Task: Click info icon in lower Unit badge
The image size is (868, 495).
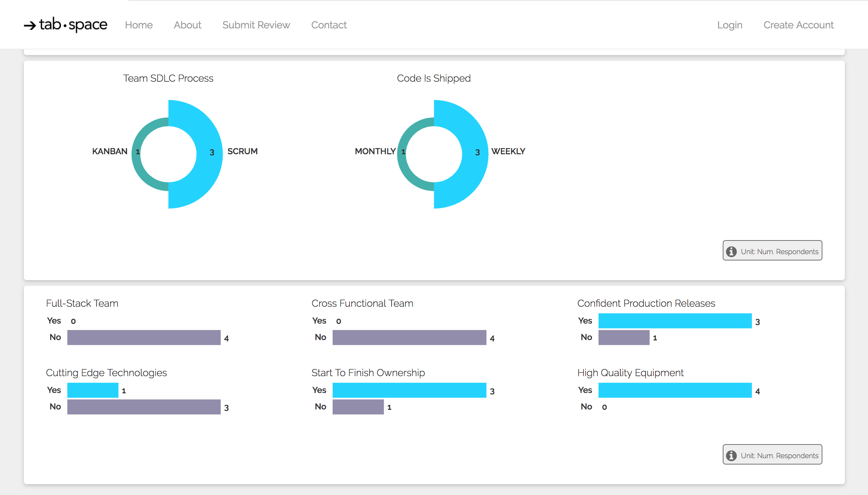Action: [731, 455]
